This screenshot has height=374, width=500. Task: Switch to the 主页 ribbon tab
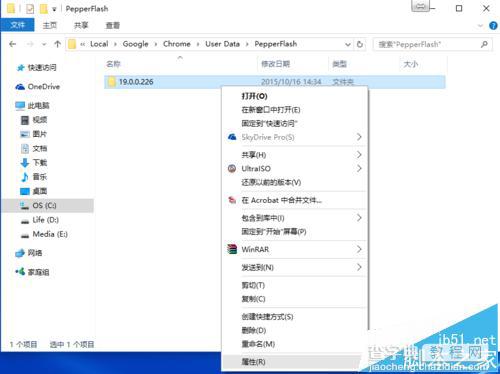(50, 25)
